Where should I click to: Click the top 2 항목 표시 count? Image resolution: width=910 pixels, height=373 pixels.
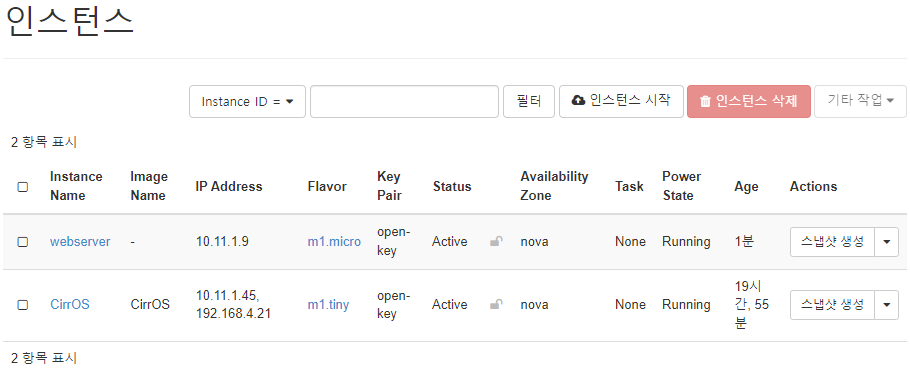tap(44, 142)
